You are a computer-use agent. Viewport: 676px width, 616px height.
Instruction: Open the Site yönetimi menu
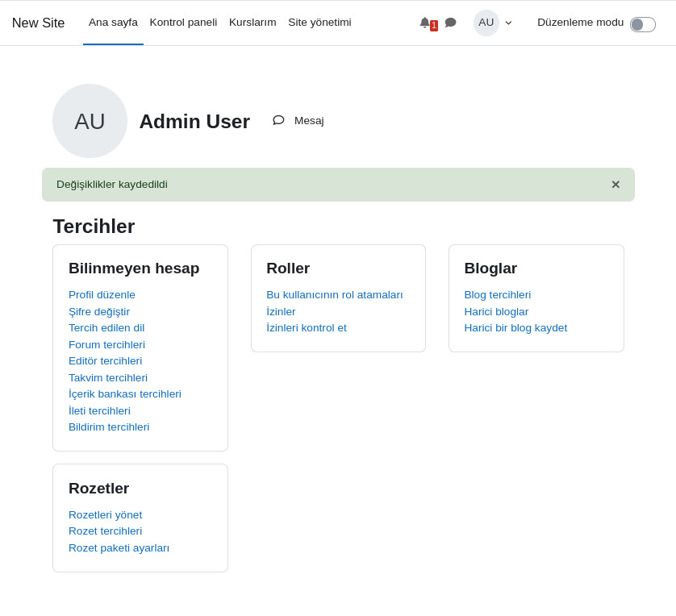coord(319,23)
